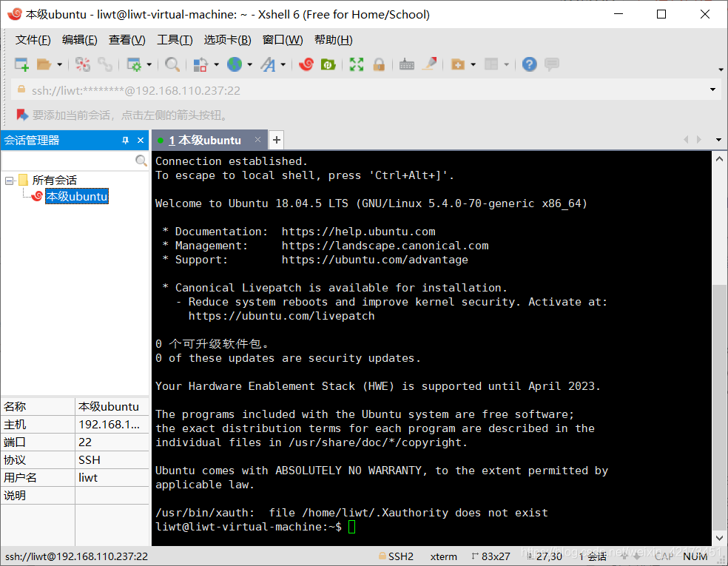Open the tab list dropdown arrow

(718, 140)
